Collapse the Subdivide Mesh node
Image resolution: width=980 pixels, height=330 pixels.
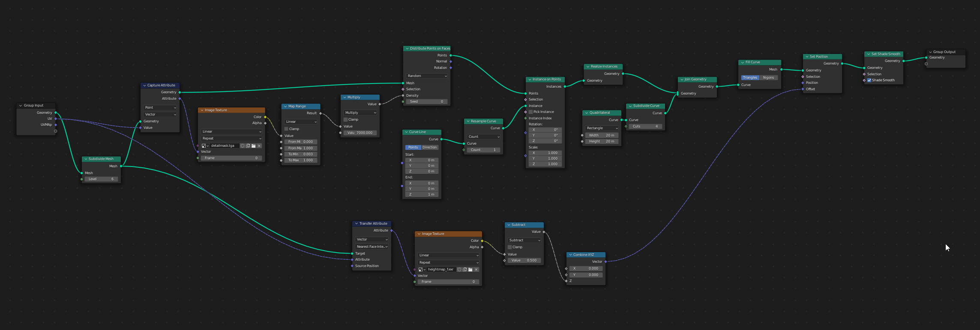click(x=86, y=159)
